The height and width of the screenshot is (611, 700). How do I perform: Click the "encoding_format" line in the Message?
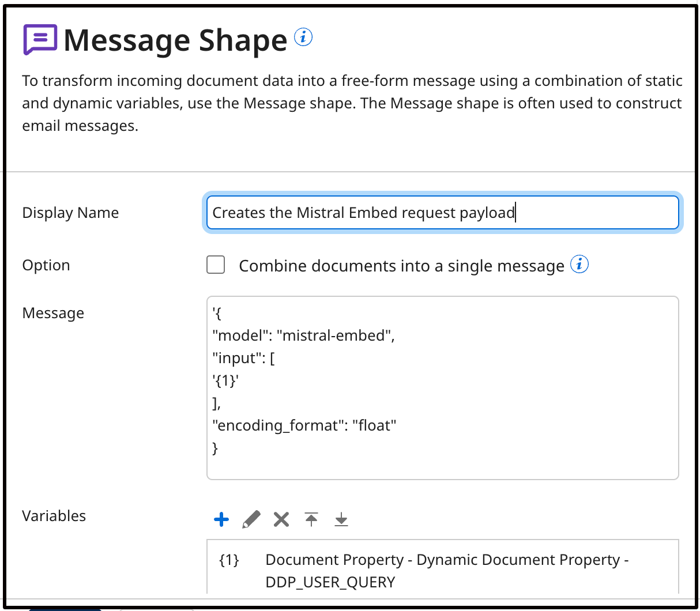tap(304, 425)
